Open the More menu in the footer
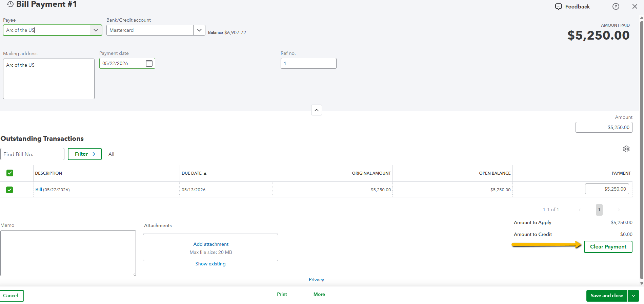Screen dimensions: 644x304 pos(319,295)
